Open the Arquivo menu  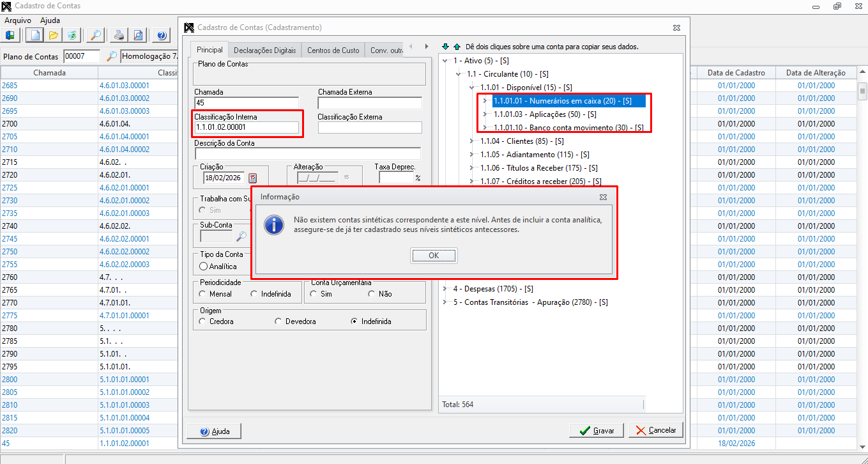coord(18,20)
